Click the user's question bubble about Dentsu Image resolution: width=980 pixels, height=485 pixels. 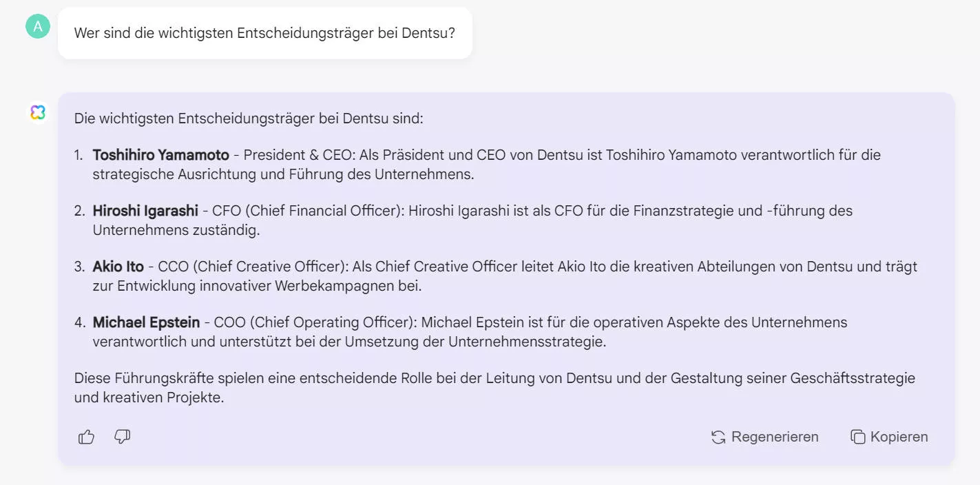click(x=265, y=32)
